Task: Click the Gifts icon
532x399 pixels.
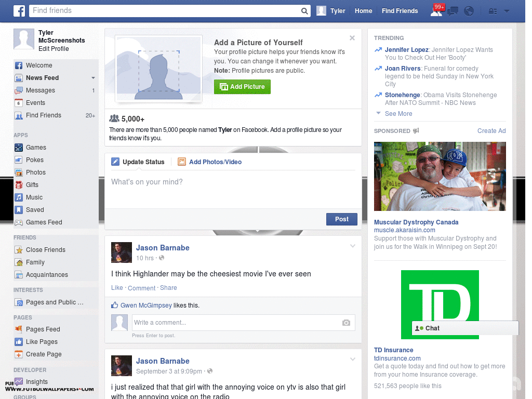Action: point(19,185)
